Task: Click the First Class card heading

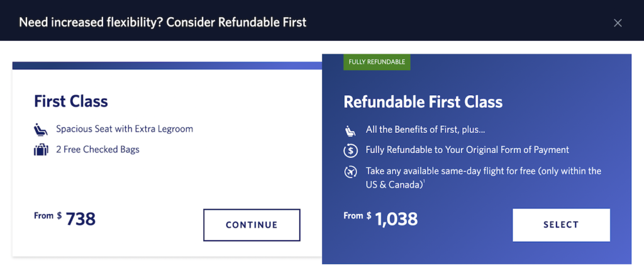Action: pos(71,101)
